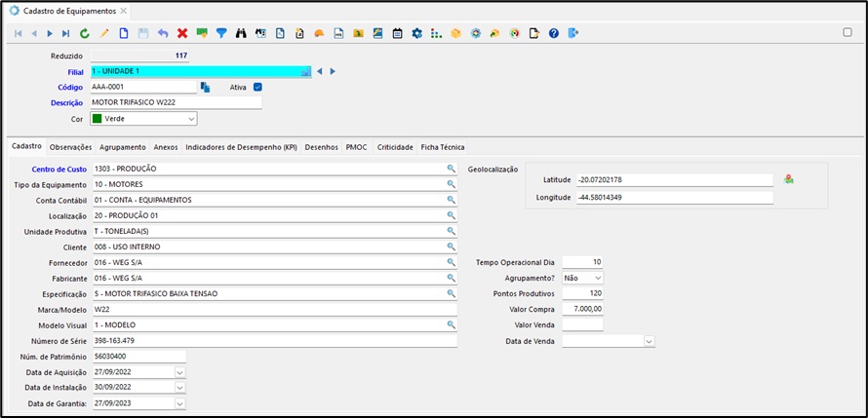
Task: Open Indicadores de Desempenho (KPI) tab
Action: coord(241,147)
